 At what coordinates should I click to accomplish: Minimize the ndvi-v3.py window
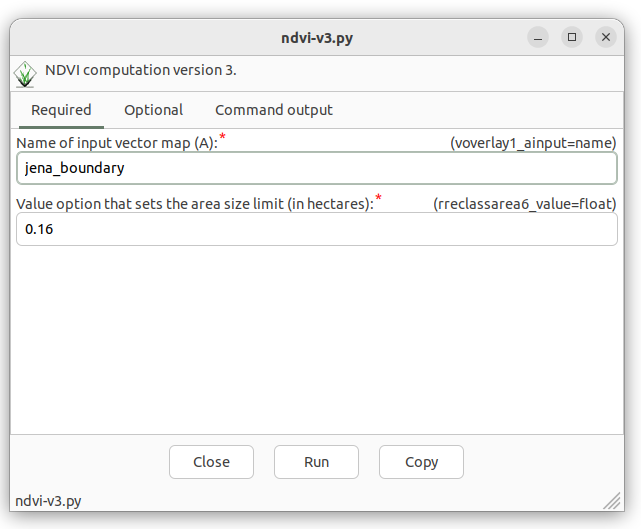tap(538, 38)
